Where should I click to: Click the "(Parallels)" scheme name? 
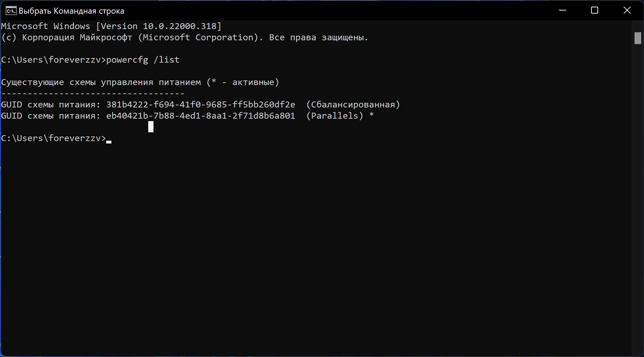(335, 116)
